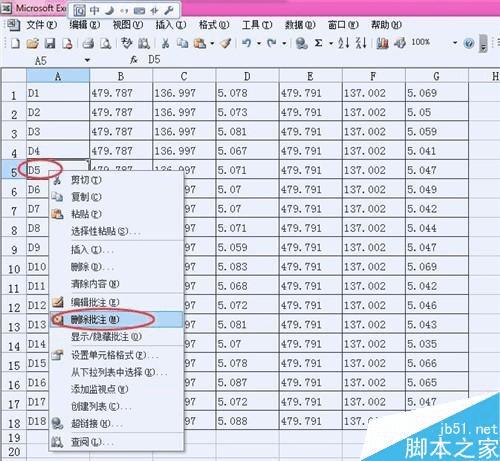Open the 工具 menu

(x=257, y=25)
